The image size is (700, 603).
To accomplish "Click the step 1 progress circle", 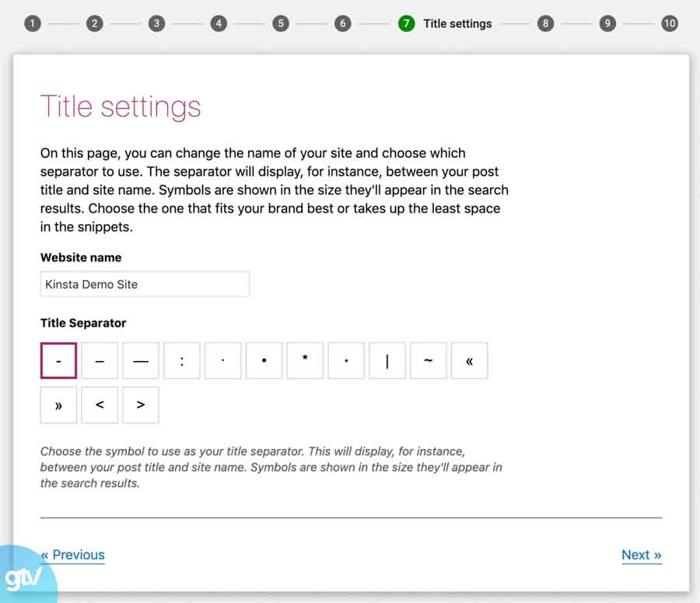I will 32,23.
